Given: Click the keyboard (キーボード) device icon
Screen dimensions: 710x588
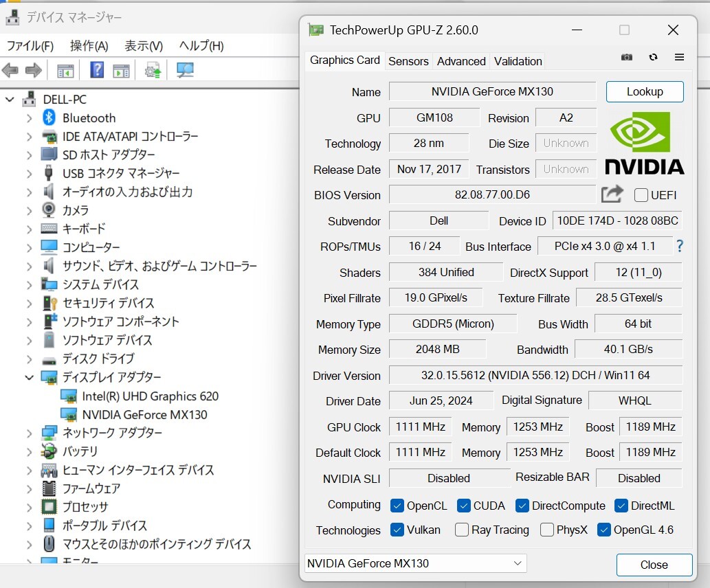Looking at the screenshot, I should point(49,229).
